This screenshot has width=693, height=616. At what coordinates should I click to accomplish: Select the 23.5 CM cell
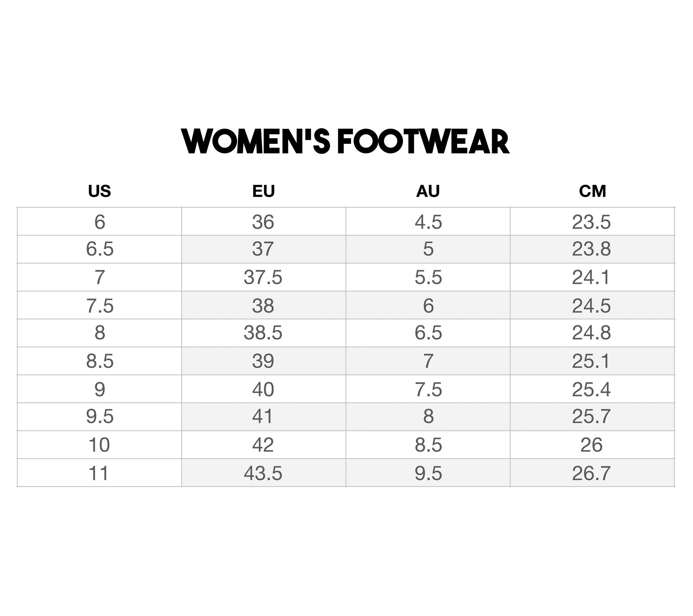tap(591, 222)
